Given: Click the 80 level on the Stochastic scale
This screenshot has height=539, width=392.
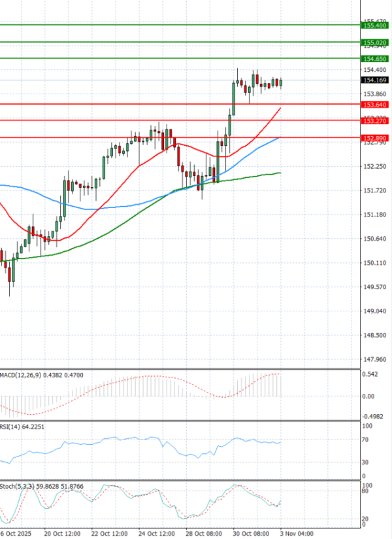Looking at the screenshot, I should coord(368,491).
